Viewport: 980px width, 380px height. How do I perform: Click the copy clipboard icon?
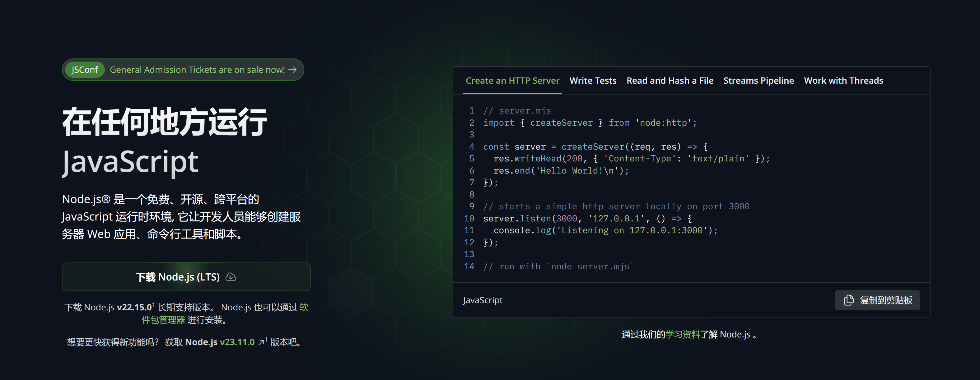[x=848, y=300]
